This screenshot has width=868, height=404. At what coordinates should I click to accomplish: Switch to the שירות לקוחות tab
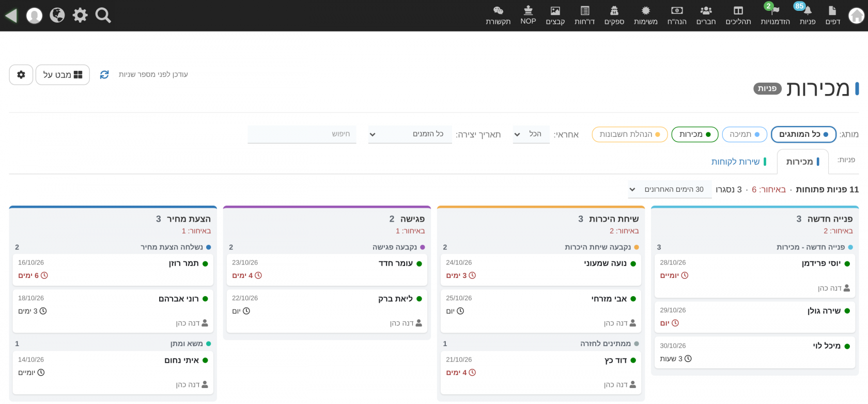pyautogui.click(x=739, y=162)
